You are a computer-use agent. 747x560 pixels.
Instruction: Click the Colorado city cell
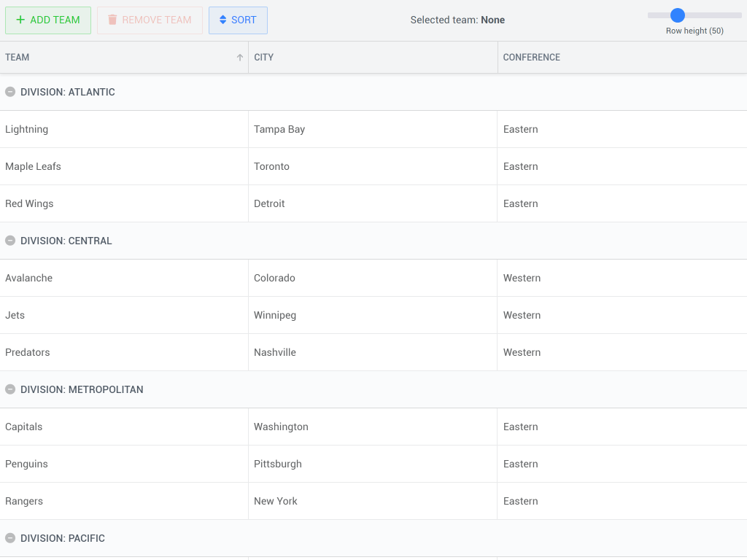[x=373, y=278]
